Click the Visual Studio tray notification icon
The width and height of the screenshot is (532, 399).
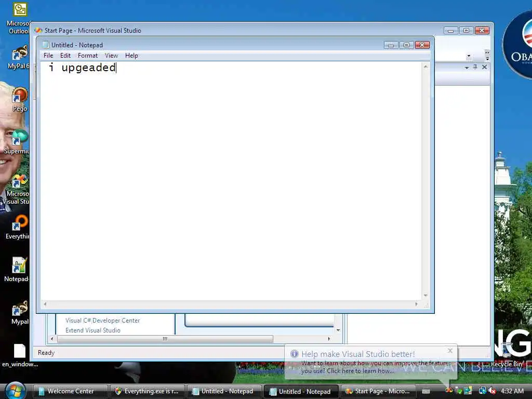449,391
